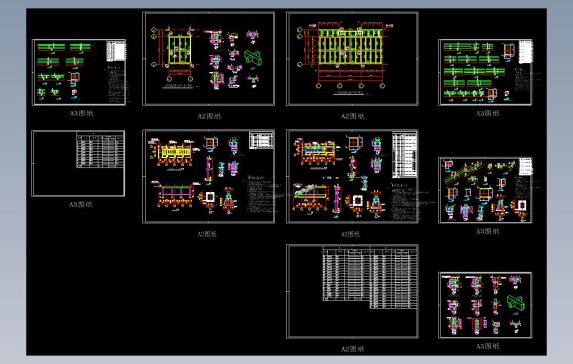Image resolution: width=573 pixels, height=364 pixels.
Task: Pick the tall white table in the stair section sheet
Action: 405,155
